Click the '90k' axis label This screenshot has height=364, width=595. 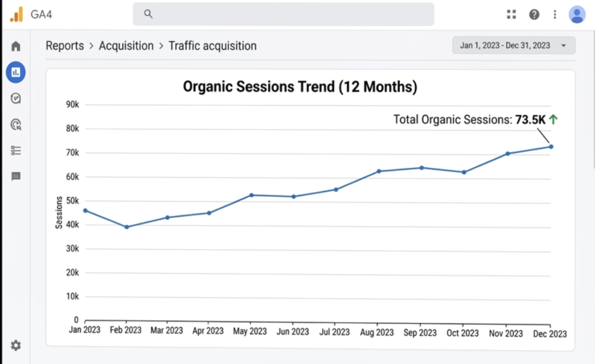[x=73, y=104]
